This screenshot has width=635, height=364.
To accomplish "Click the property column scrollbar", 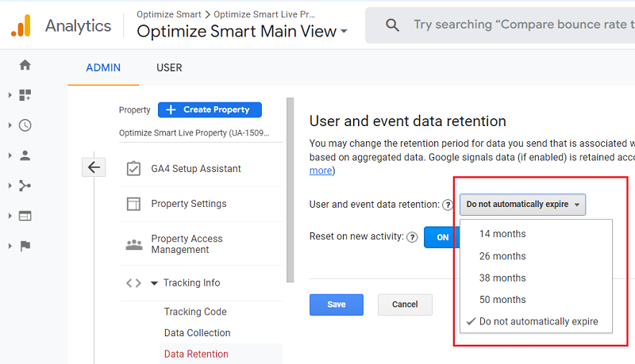I will click(x=290, y=190).
